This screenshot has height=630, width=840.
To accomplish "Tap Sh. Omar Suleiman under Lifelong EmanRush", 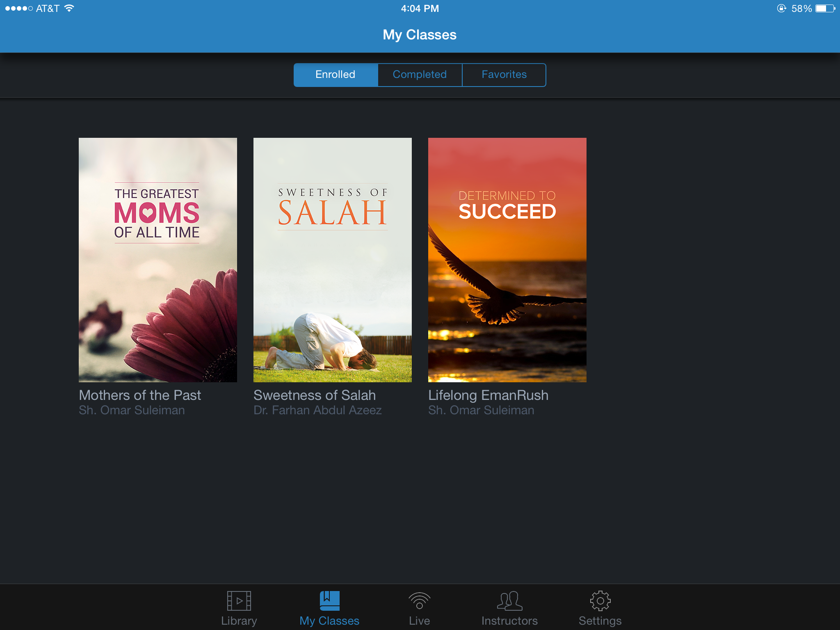I will 481,410.
